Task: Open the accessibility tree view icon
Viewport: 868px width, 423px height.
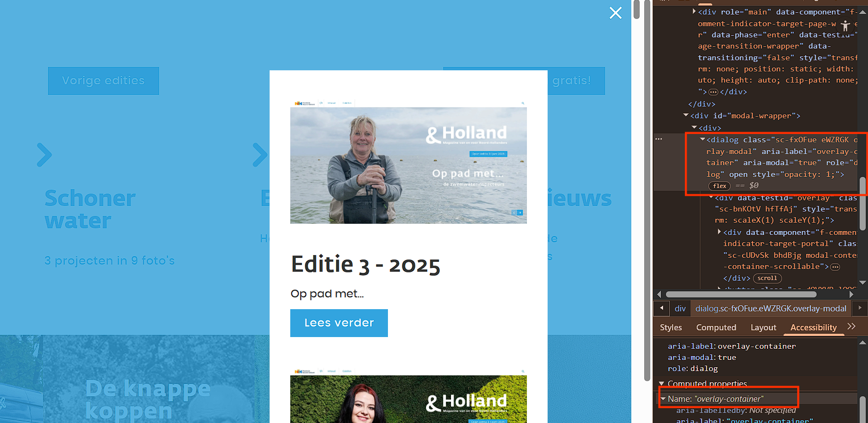Action: (846, 26)
